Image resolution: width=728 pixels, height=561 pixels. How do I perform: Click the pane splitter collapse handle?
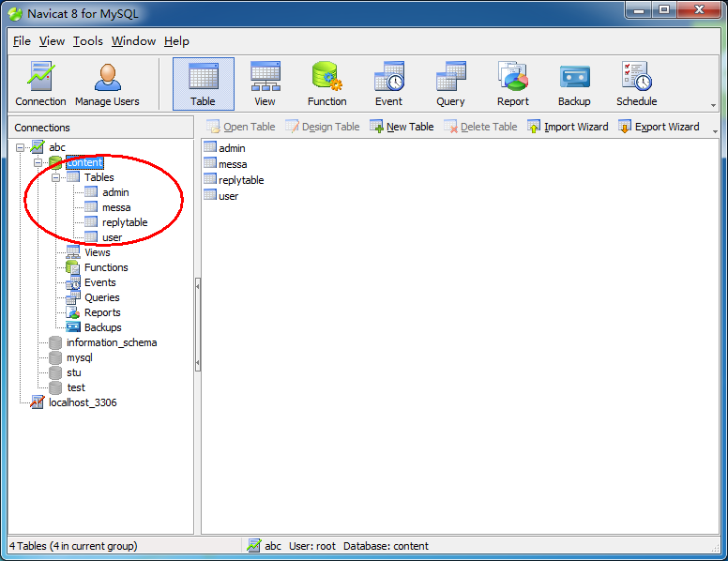198,325
